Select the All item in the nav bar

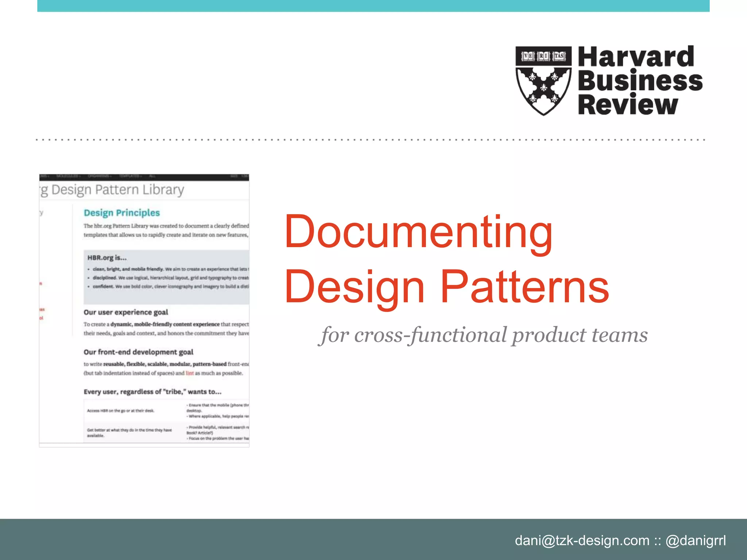152,176
